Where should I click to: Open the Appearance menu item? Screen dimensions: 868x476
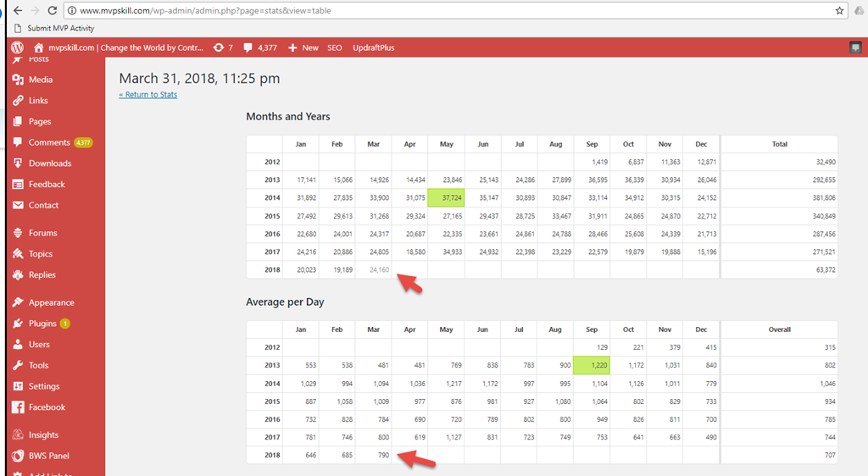pos(53,302)
